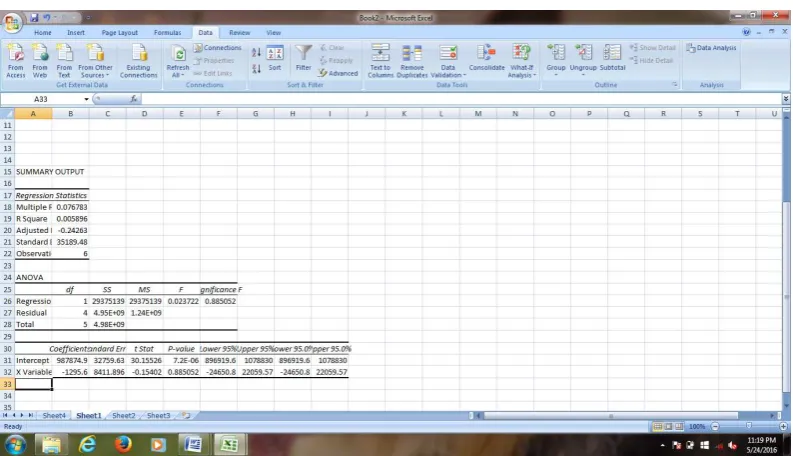Screen dimensions: 793x456
Task: Open Excel Help question icon
Action: point(746,32)
